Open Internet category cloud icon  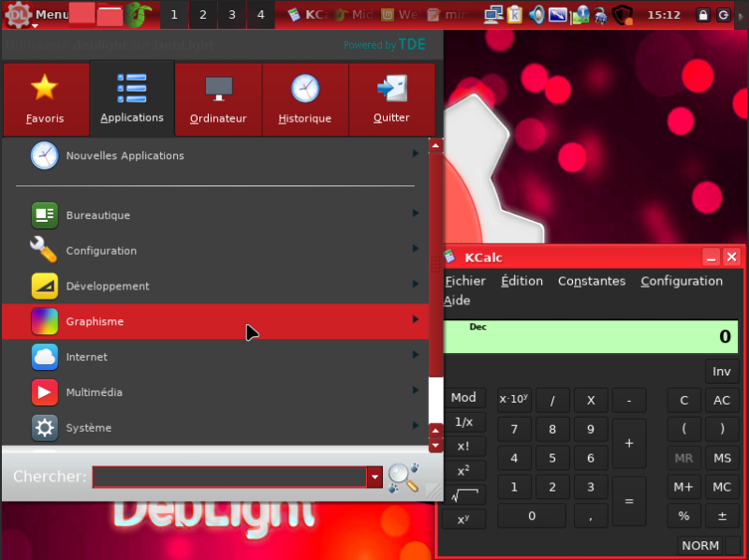coord(45,357)
